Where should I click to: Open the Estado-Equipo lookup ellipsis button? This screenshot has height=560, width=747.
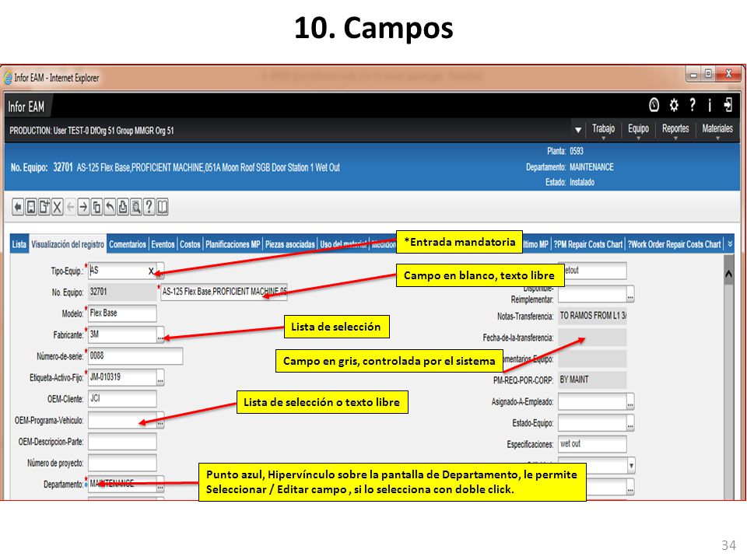pos(630,423)
